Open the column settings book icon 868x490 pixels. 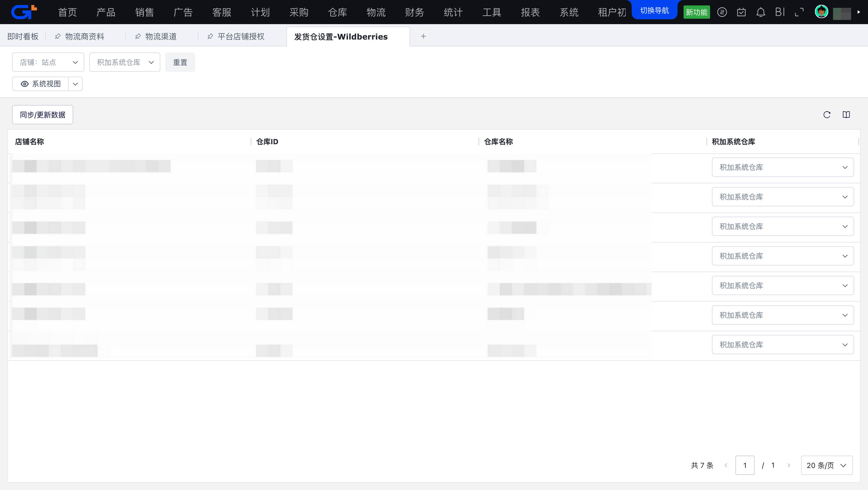pos(846,115)
